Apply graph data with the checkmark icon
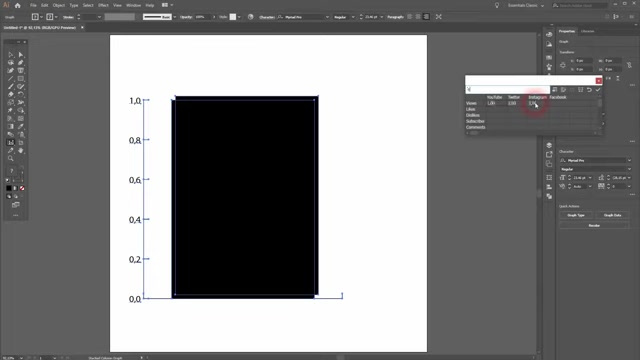This screenshot has width=640, height=360. [x=598, y=89]
